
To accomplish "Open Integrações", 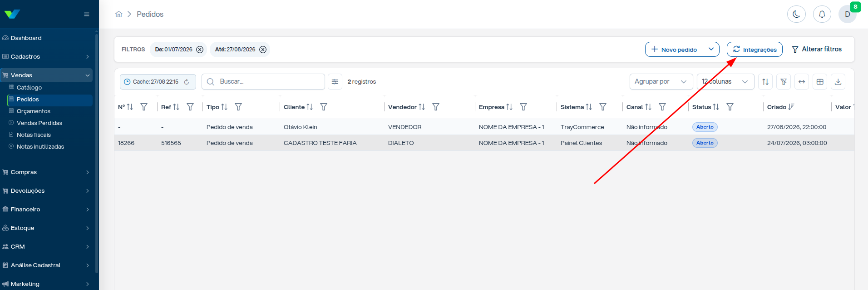I will click(x=755, y=50).
